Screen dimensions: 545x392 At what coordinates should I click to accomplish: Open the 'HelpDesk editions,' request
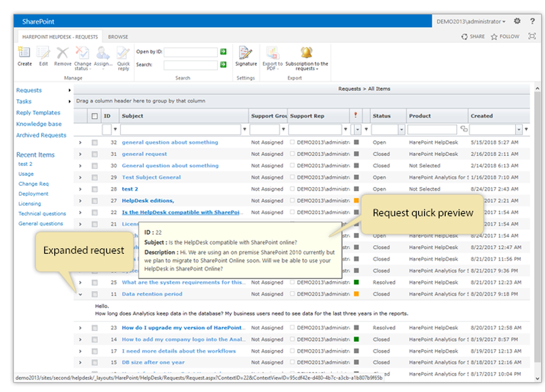[148, 201]
